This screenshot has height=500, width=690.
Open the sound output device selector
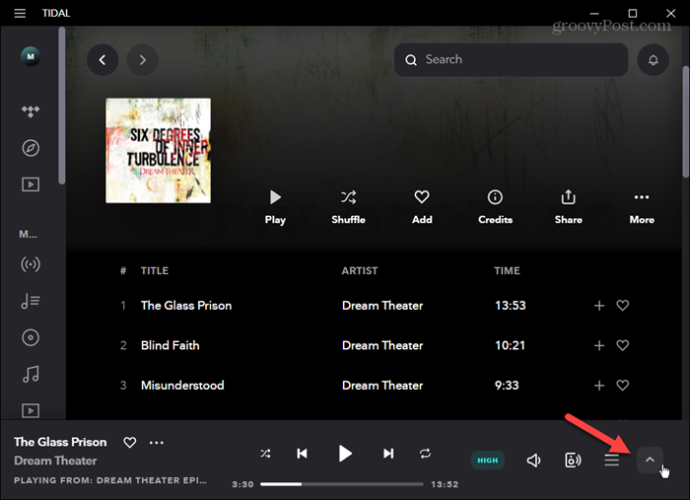click(x=573, y=460)
